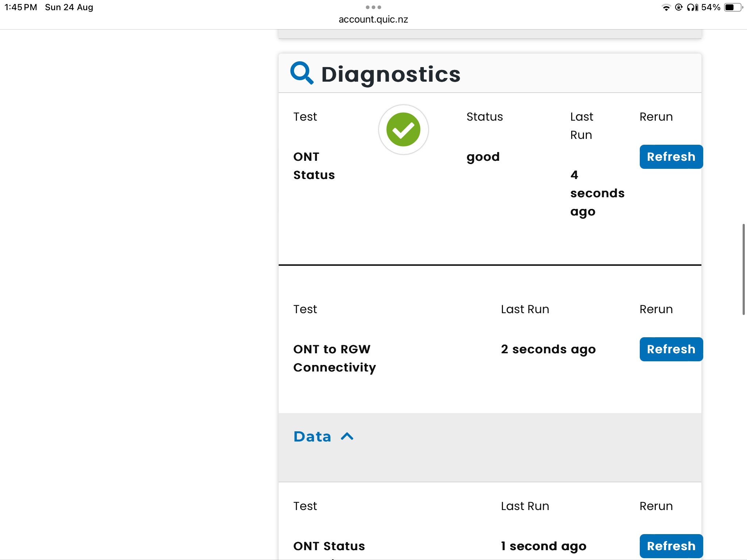The image size is (747, 560).
Task: Click the Diagnostics magnifying glass icon
Action: pos(302,73)
